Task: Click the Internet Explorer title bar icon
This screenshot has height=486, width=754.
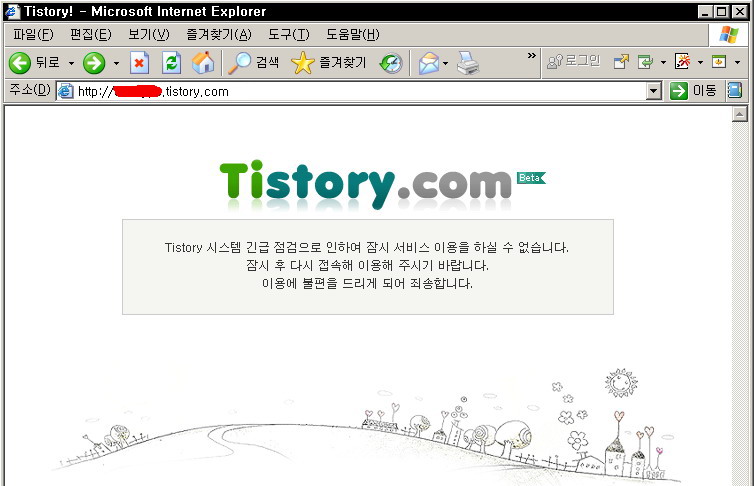Action: coord(12,11)
